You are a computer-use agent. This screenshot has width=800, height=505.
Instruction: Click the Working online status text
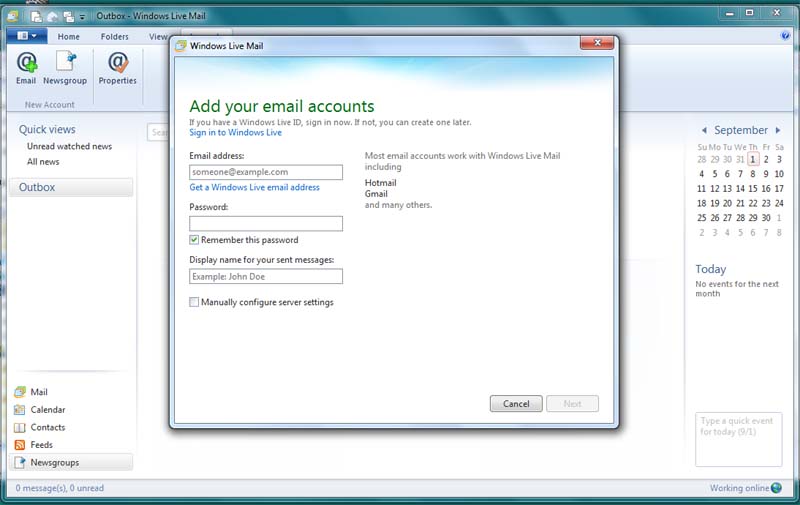coord(739,488)
